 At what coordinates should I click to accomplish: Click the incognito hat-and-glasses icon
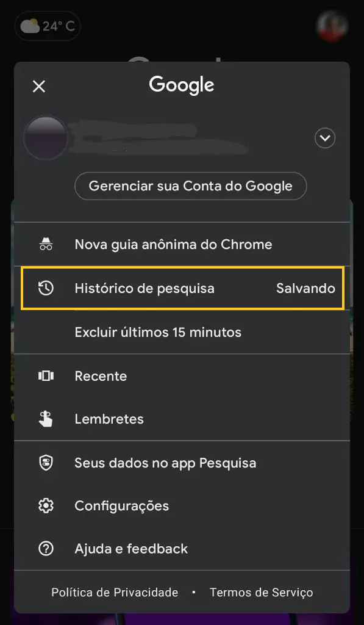46,244
